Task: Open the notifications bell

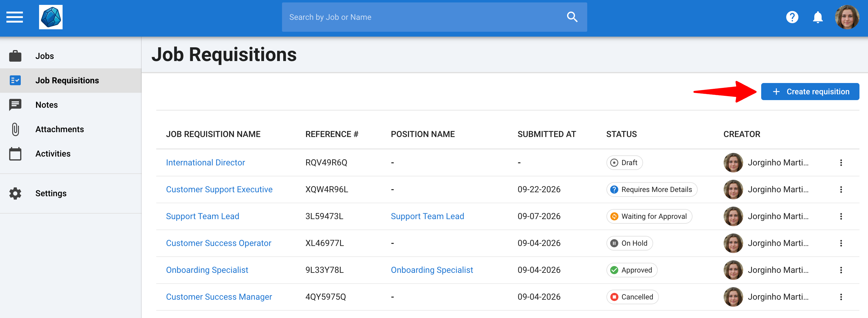Action: click(x=818, y=17)
